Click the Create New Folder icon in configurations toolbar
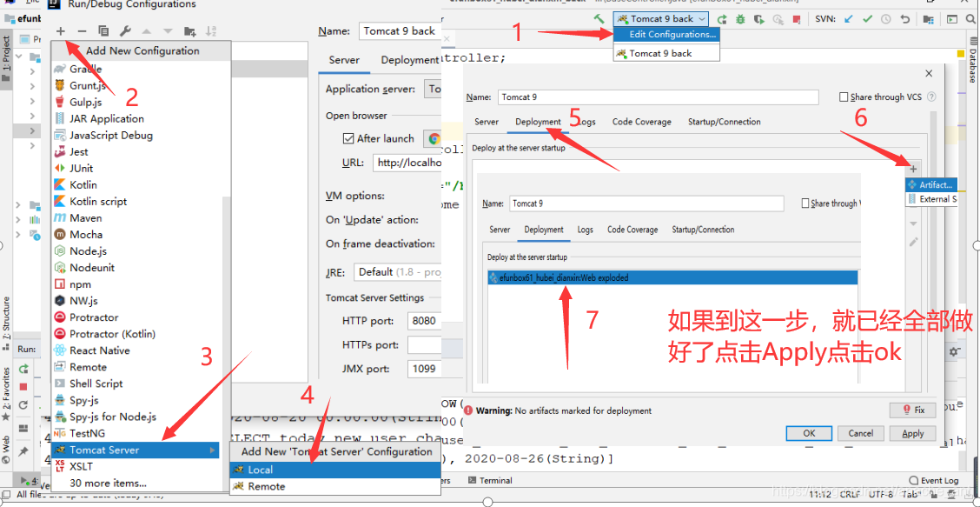 [190, 30]
